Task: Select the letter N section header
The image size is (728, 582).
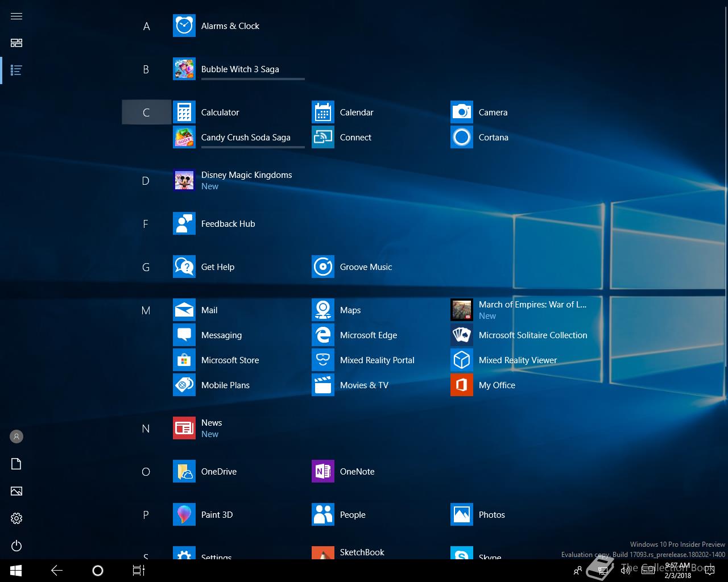Action: [x=146, y=429]
